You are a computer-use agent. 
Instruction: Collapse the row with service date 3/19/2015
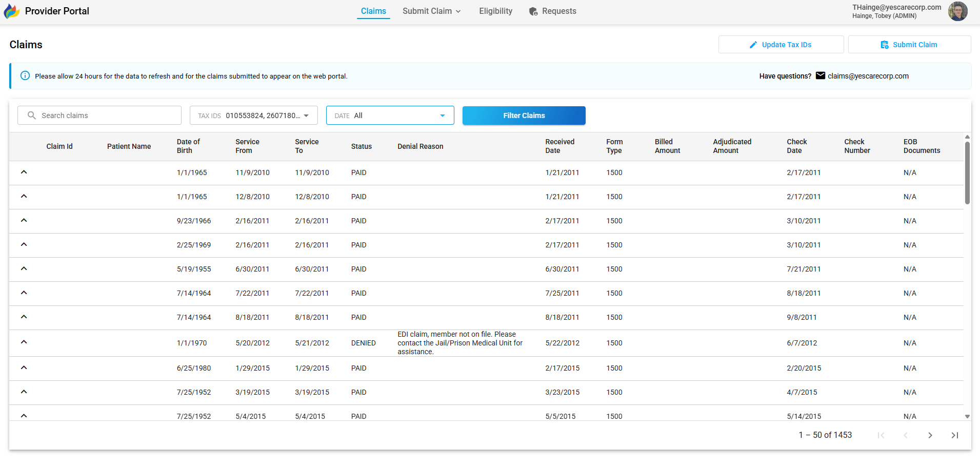click(x=24, y=392)
